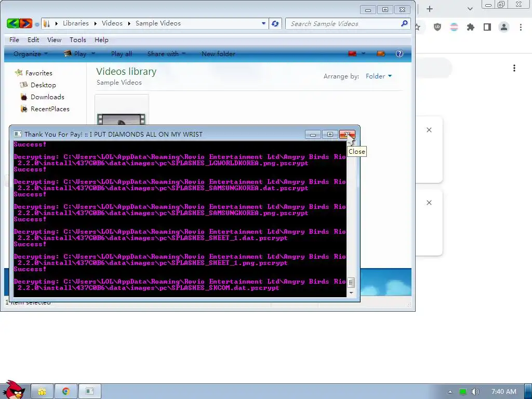The width and height of the screenshot is (532, 399).
Task: Click Videos in the address breadcrumb
Action: [x=112, y=23]
